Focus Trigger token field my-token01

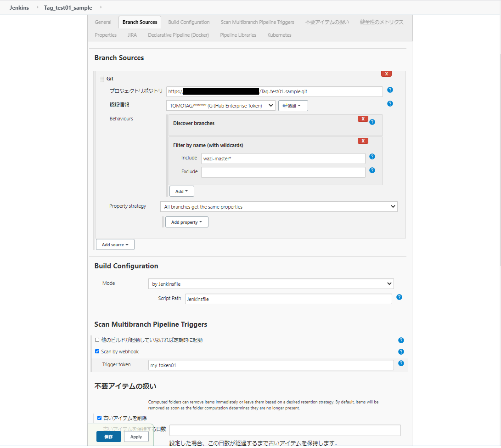click(271, 365)
